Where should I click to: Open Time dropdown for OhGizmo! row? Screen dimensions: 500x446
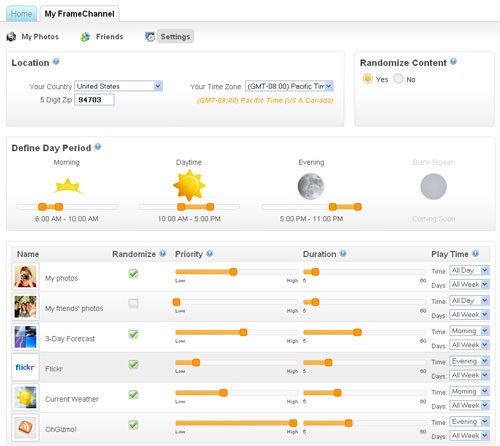[x=469, y=422]
